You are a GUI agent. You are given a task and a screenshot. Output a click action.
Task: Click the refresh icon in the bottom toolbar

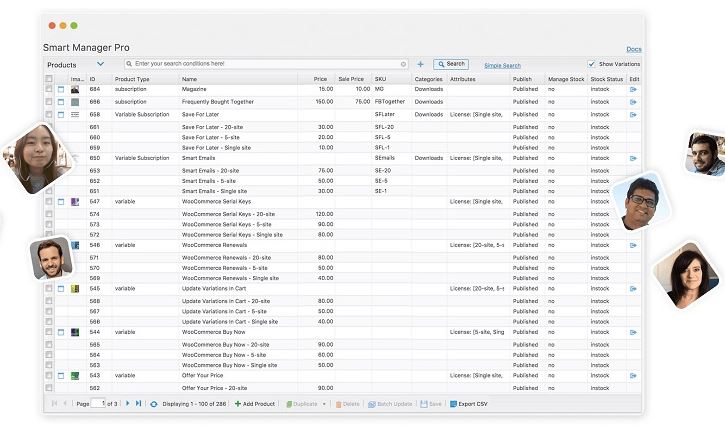coord(153,403)
